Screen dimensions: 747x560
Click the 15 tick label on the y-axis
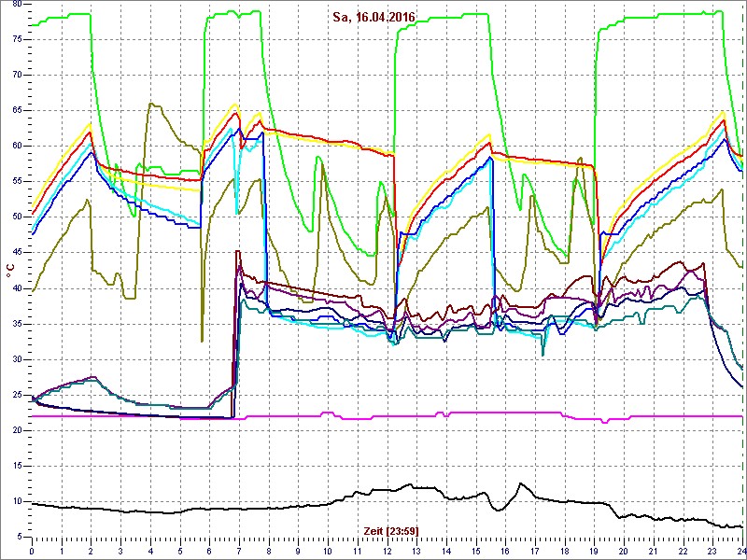click(17, 466)
